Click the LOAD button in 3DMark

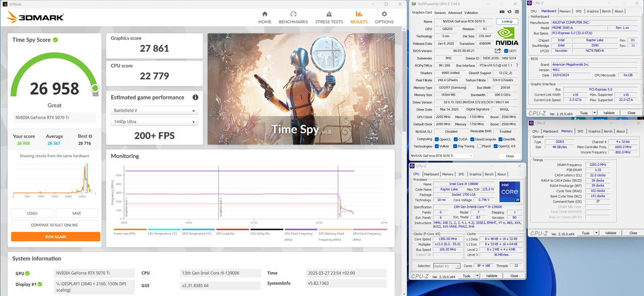coord(32,213)
